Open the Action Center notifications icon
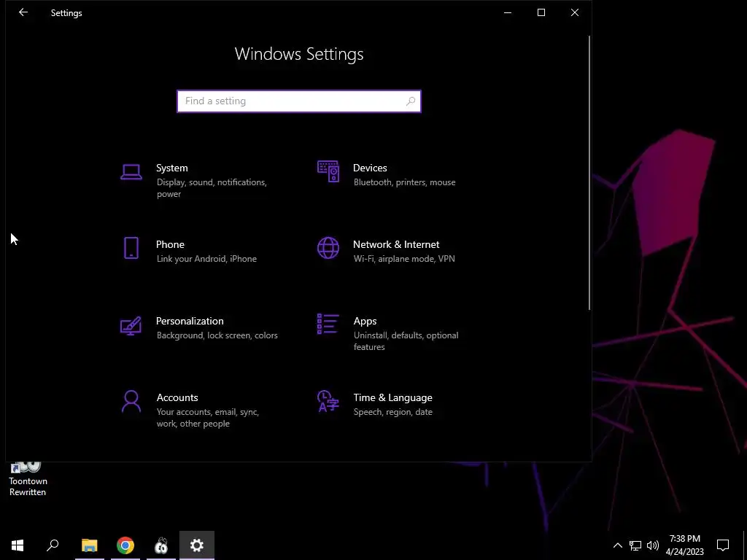 tap(723, 545)
